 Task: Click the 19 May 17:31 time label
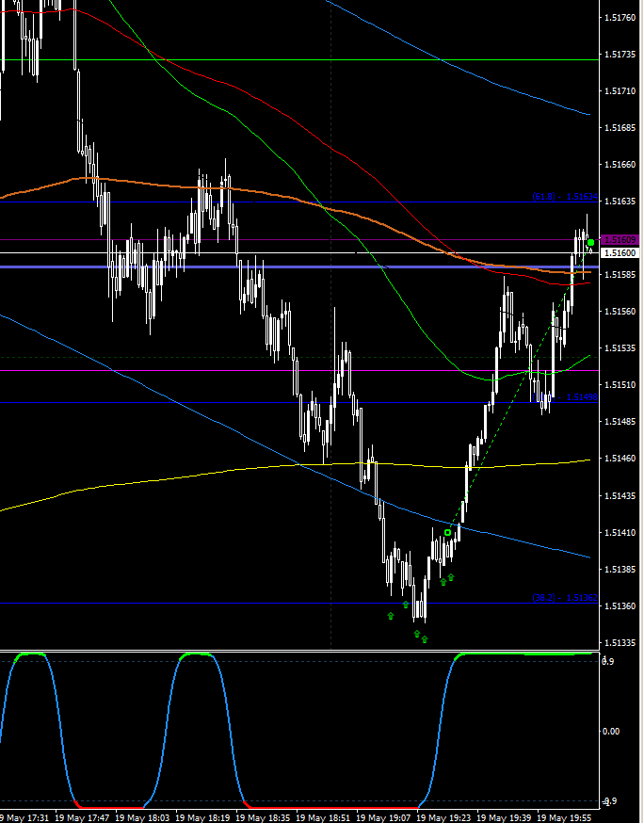click(x=25, y=817)
